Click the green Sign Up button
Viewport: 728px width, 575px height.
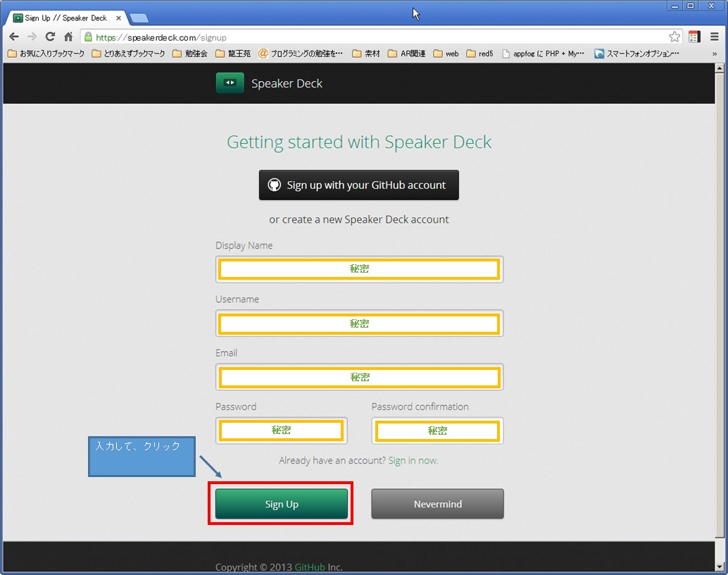(282, 504)
